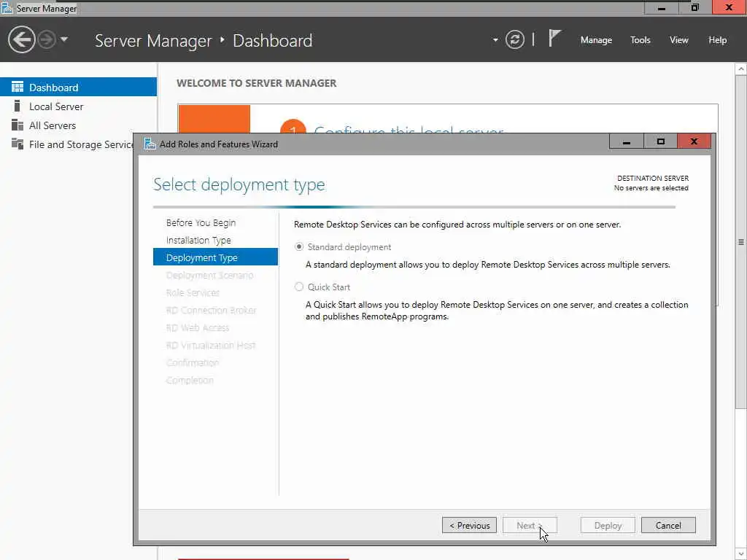The height and width of the screenshot is (560, 747).
Task: Click the dashboard scrollbar up arrow
Action: (x=741, y=69)
